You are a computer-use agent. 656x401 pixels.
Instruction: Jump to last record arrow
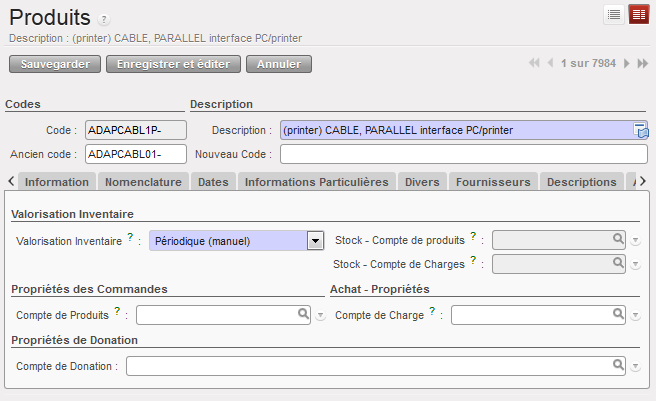(x=642, y=63)
